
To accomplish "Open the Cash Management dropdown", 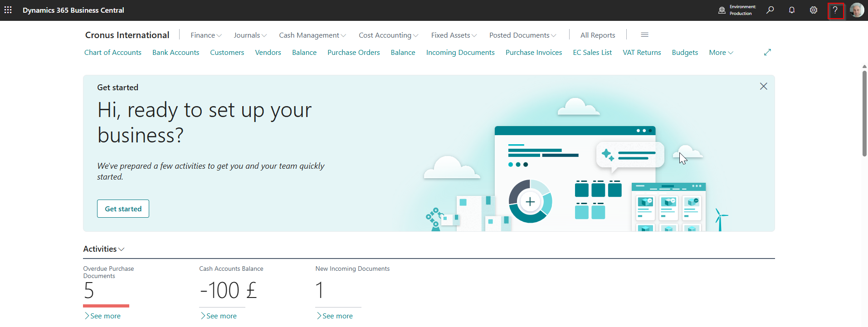I will point(312,35).
